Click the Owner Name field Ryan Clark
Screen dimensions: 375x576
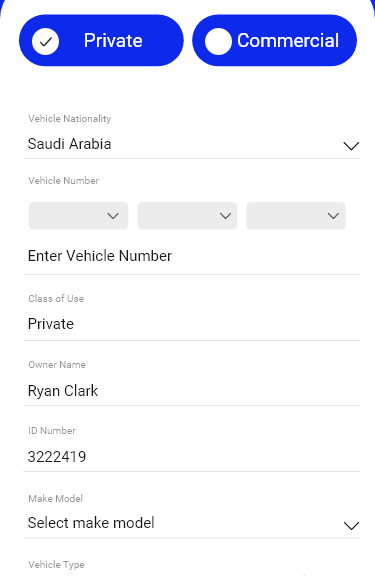(x=191, y=390)
